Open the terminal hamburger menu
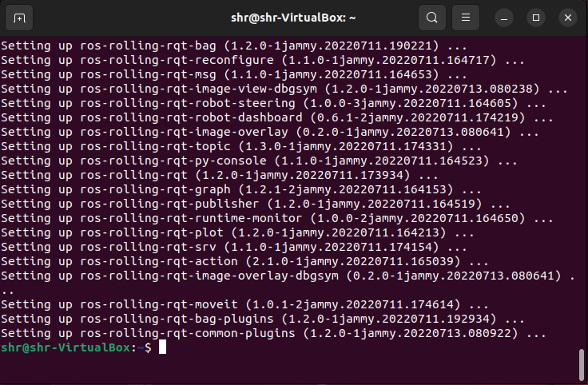588x385 pixels. 466,18
